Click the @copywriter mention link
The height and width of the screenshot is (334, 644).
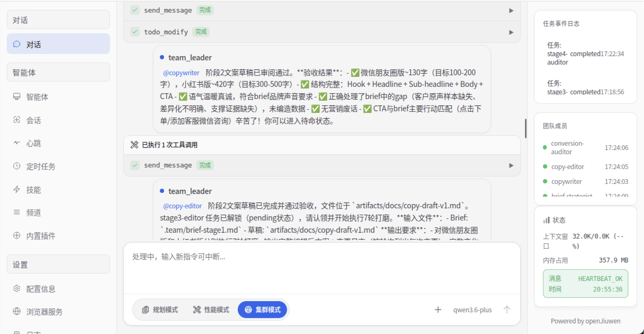coord(181,73)
